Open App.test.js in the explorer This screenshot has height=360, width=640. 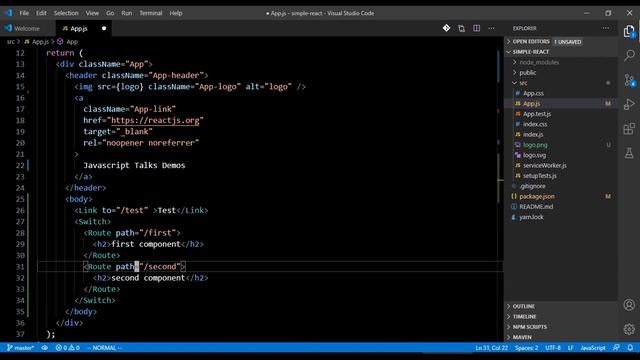[537, 114]
